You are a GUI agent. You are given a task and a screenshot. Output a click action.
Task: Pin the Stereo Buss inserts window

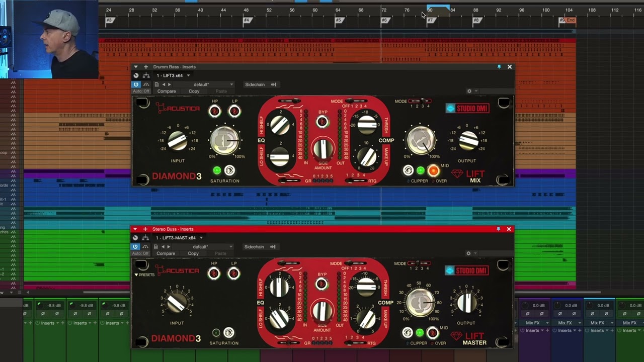pos(499,229)
